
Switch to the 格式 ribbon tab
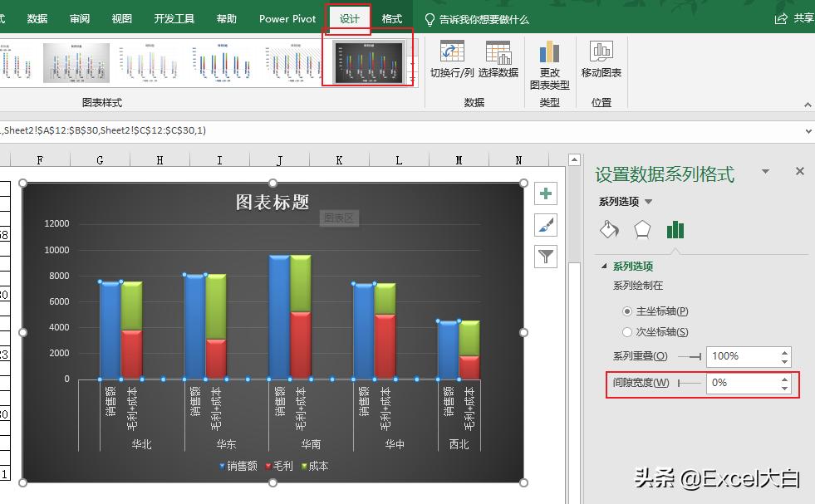(x=391, y=17)
